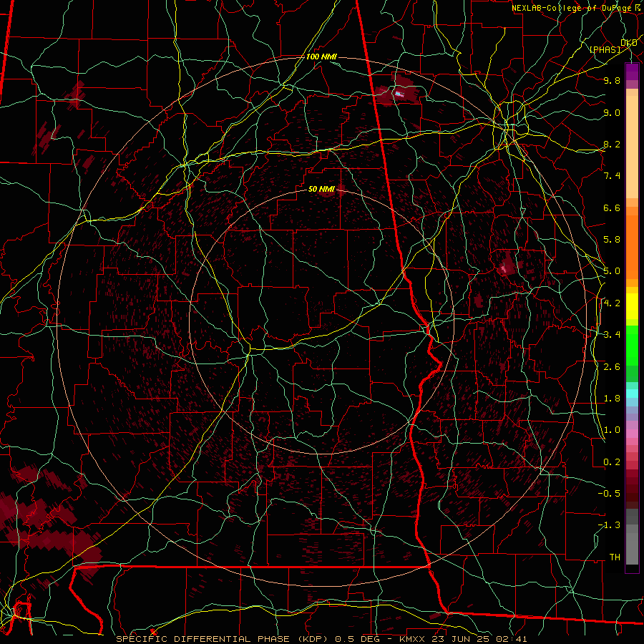644x644 pixels.
Task: Click the 3.4 value on color scale
Action: coord(612,335)
